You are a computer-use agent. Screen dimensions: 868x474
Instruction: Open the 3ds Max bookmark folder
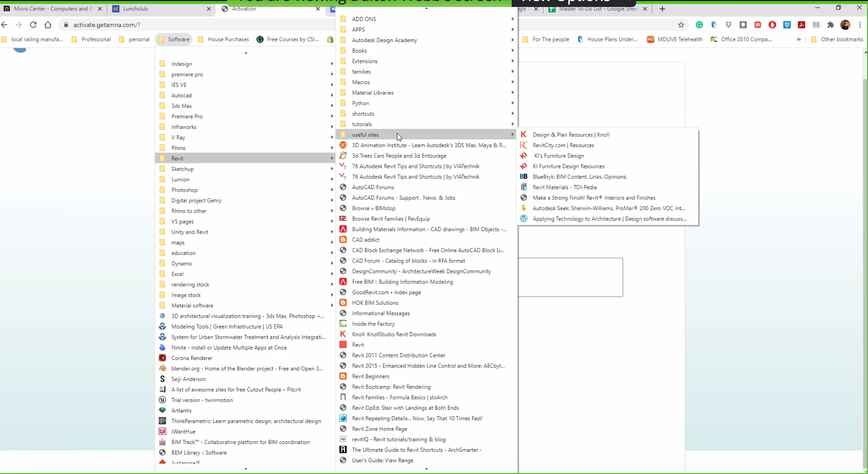pos(245,106)
